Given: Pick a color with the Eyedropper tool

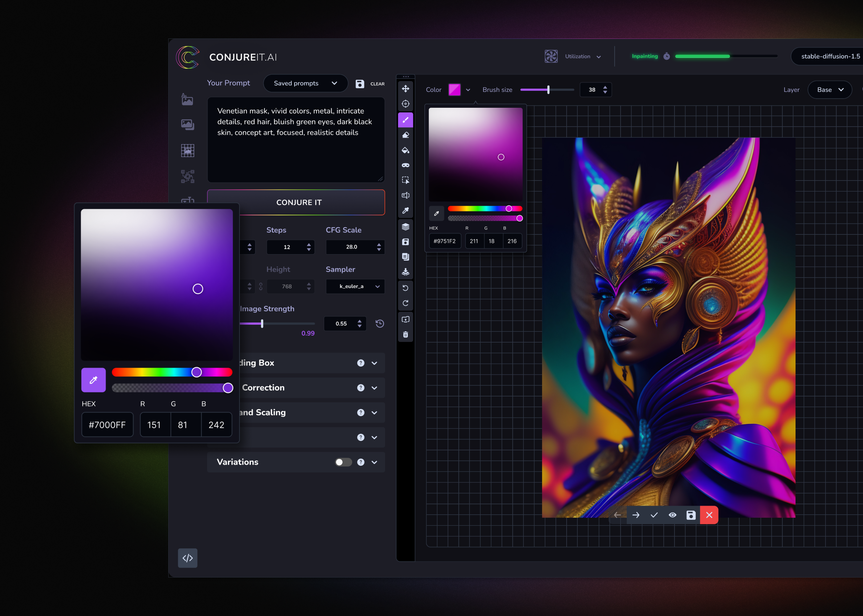Looking at the screenshot, I should (405, 210).
